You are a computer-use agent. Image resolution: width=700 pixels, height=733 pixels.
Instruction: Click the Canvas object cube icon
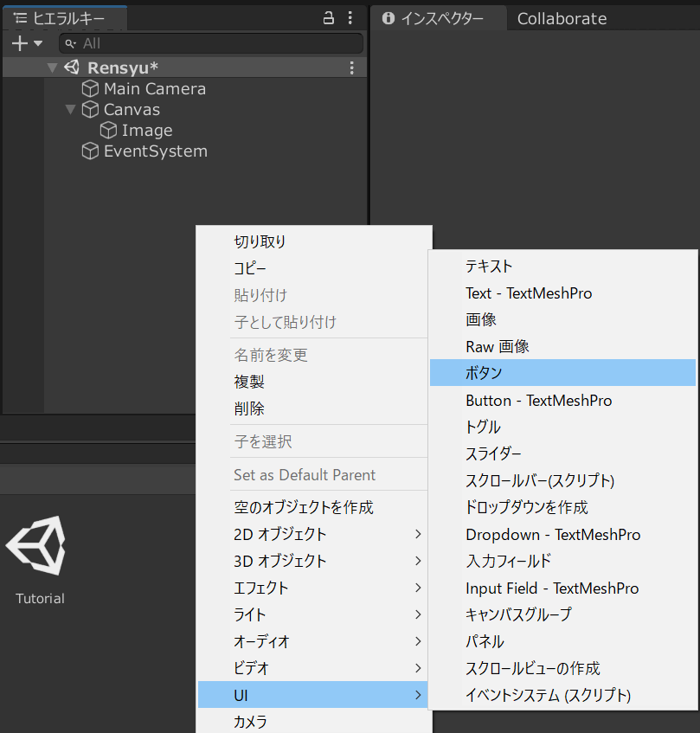90,110
